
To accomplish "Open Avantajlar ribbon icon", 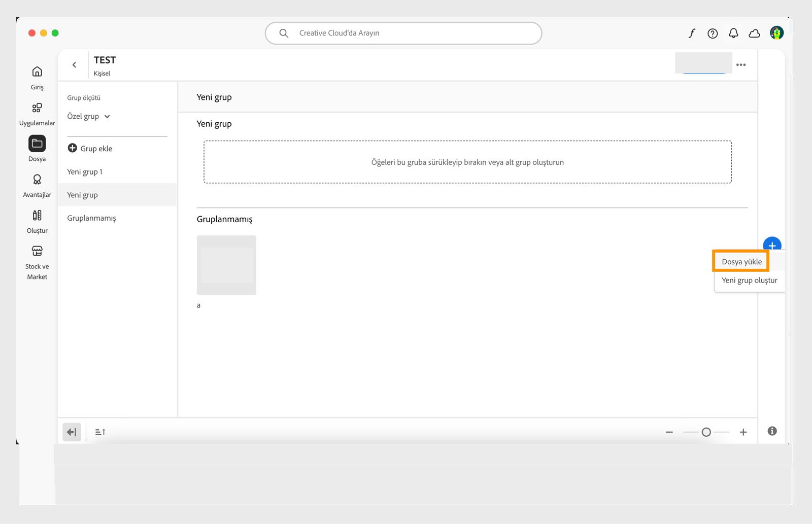I will click(37, 180).
